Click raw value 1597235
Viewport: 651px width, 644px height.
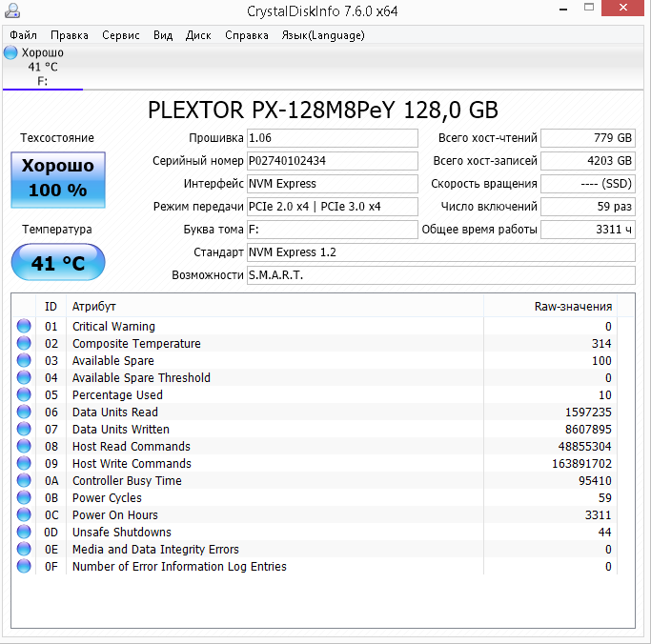coord(588,413)
